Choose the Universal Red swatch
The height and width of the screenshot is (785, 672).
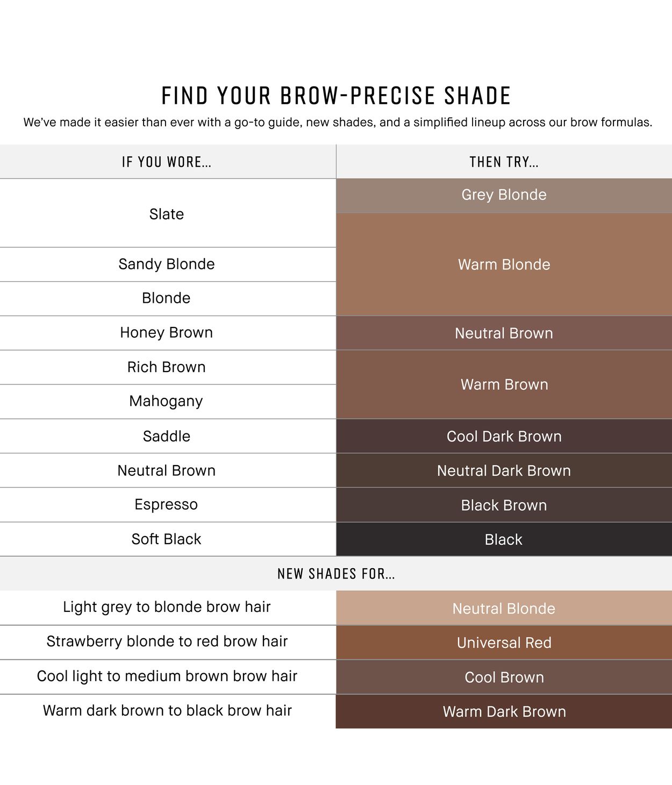504,643
